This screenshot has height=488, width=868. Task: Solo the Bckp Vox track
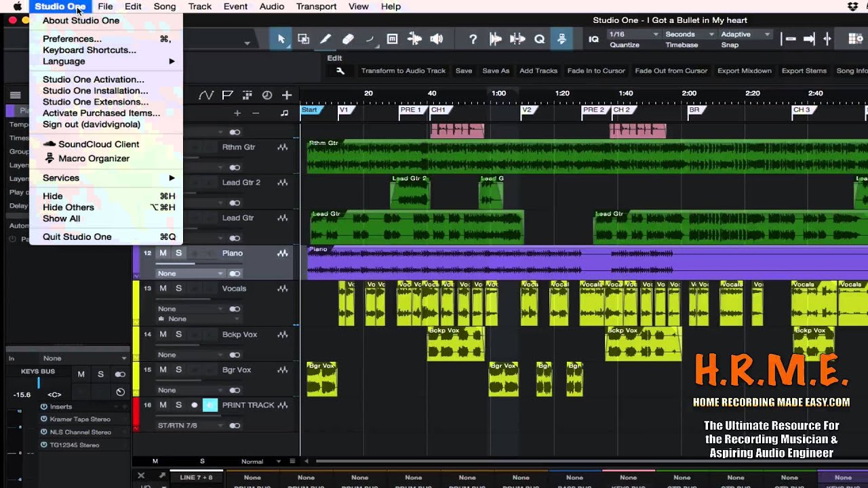178,334
